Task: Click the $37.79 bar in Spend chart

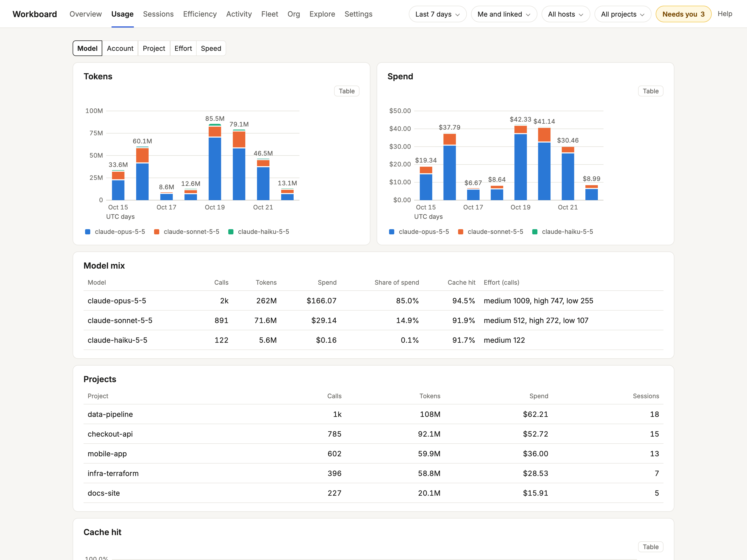Action: [x=449, y=167]
